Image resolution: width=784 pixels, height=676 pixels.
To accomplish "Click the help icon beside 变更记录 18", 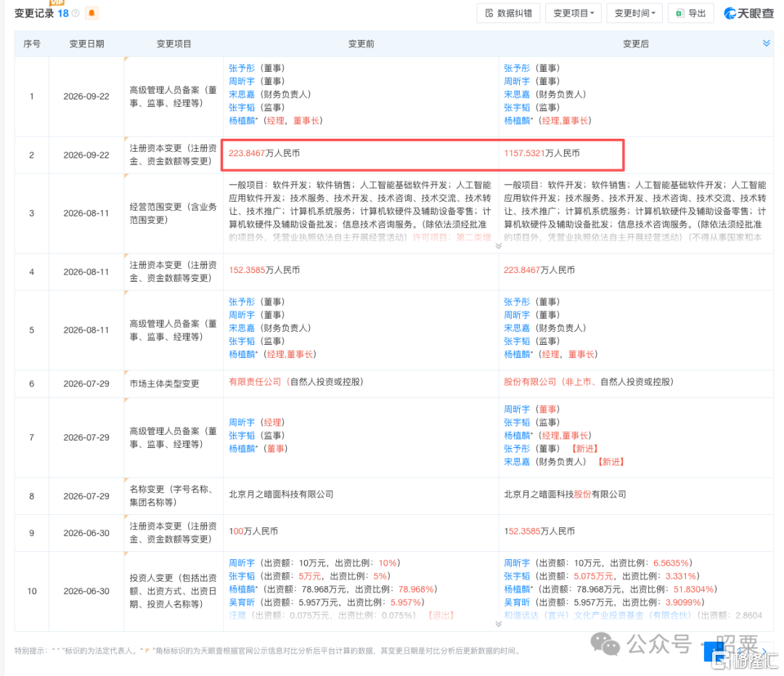I will pyautogui.click(x=75, y=13).
